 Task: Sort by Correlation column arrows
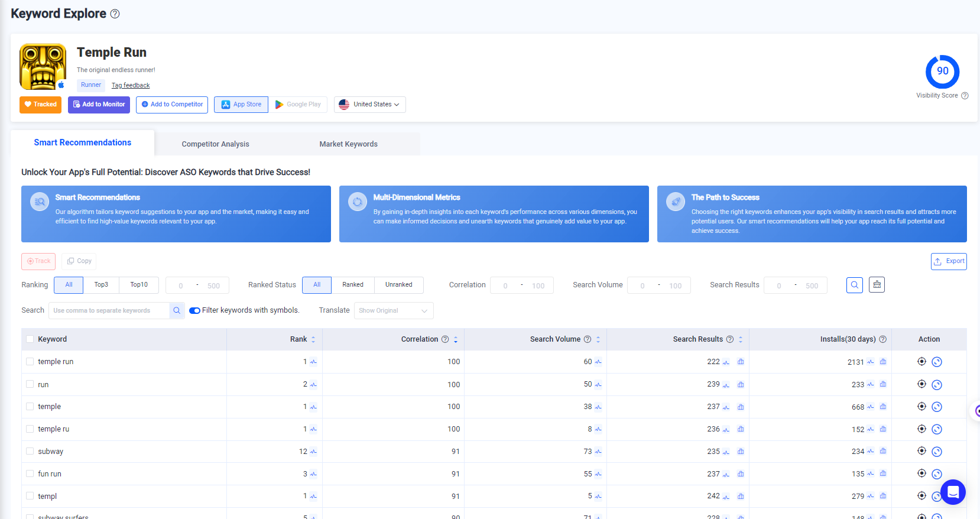click(x=456, y=339)
